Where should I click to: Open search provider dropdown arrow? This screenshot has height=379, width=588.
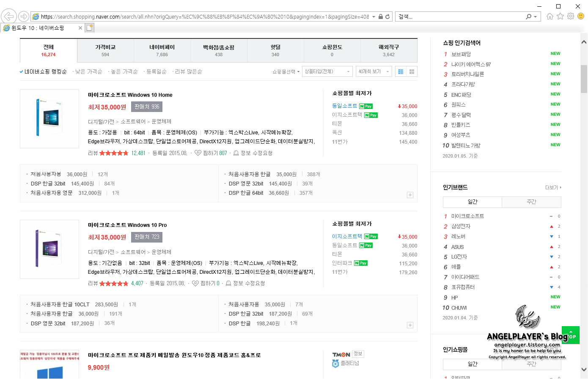535,16
